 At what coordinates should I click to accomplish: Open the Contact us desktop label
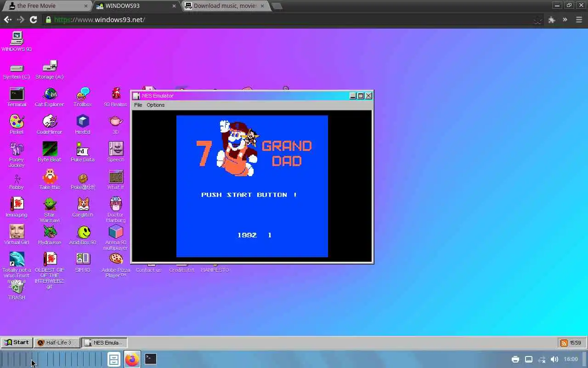click(x=149, y=270)
